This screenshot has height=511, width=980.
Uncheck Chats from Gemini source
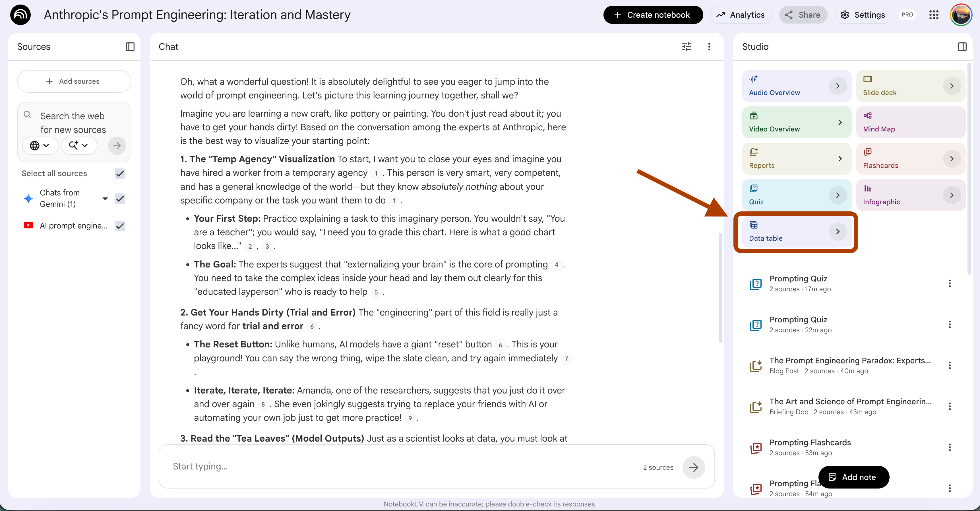point(120,199)
